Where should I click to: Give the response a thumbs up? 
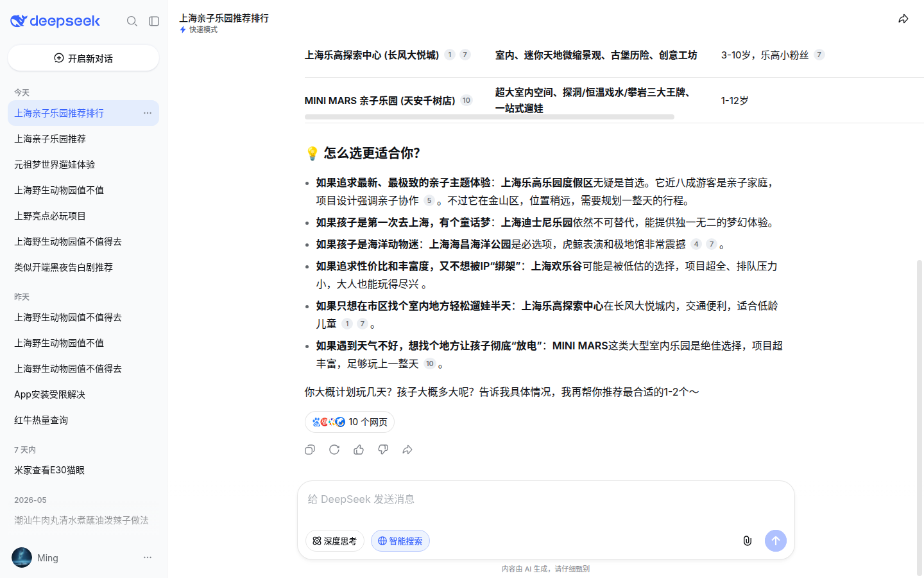click(359, 450)
